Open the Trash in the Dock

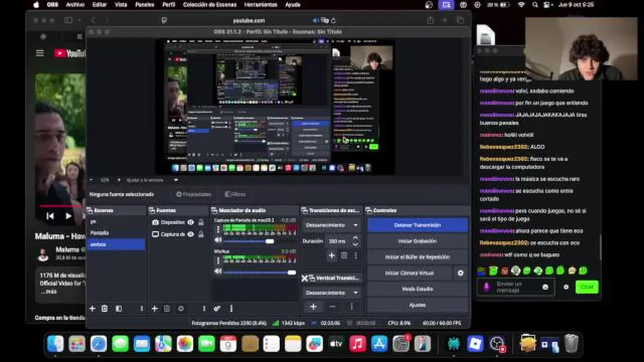click(x=571, y=344)
